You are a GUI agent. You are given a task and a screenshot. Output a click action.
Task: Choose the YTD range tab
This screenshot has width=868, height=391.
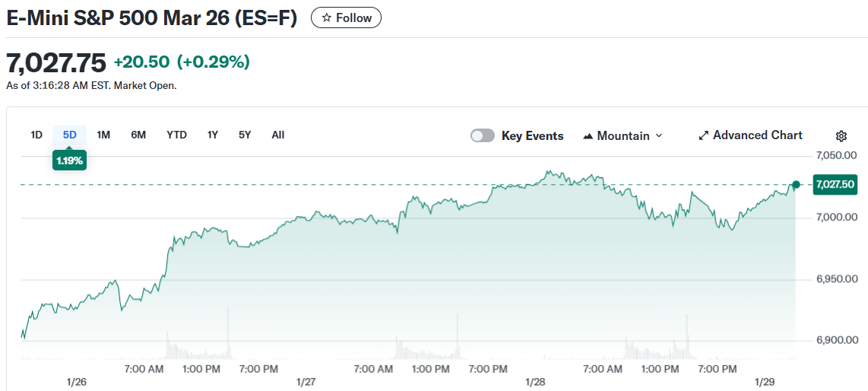tap(176, 135)
